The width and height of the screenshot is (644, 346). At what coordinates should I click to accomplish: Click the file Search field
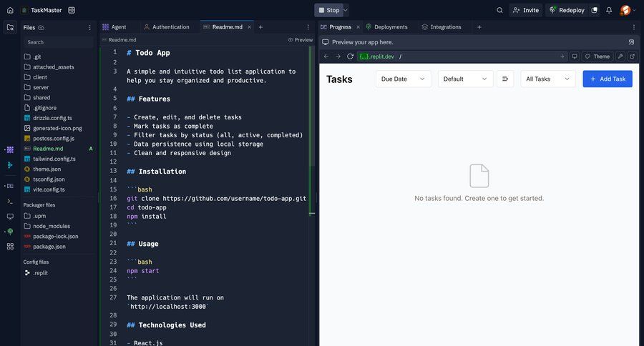pos(58,42)
